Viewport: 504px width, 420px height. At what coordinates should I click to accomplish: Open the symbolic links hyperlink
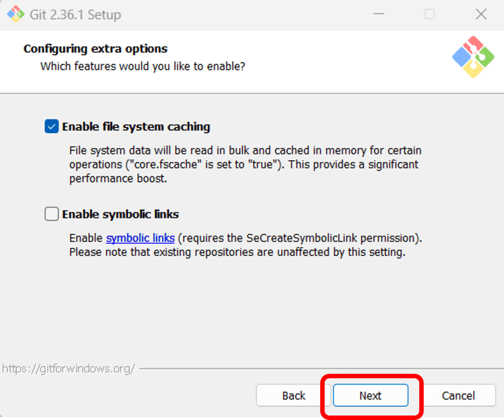[140, 238]
